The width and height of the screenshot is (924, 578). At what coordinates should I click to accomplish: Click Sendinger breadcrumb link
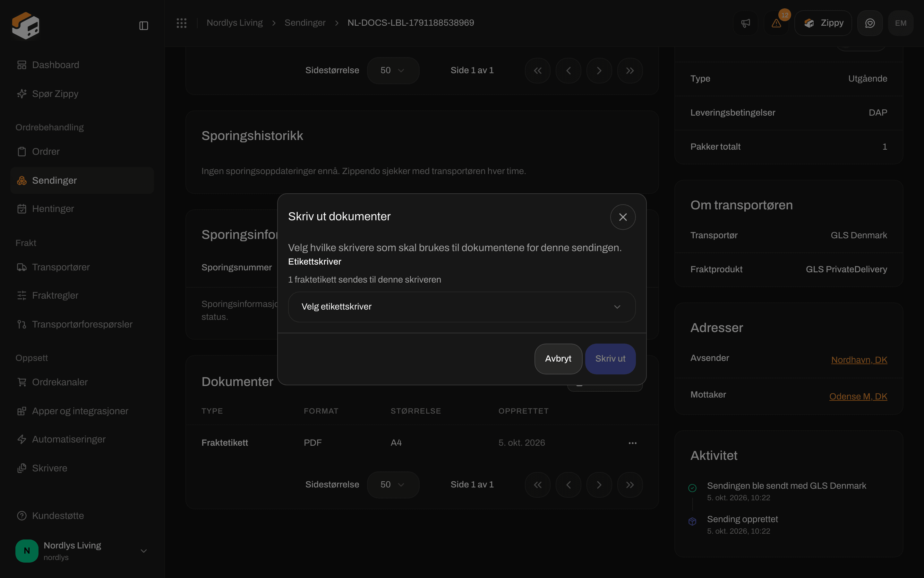[x=305, y=23]
